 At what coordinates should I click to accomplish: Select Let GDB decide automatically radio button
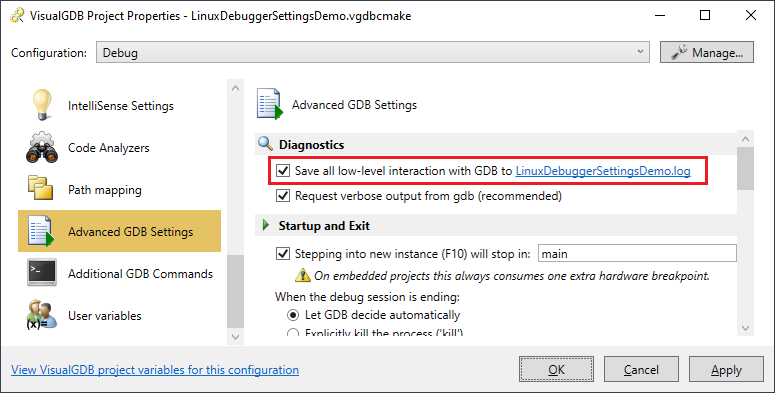[293, 315]
